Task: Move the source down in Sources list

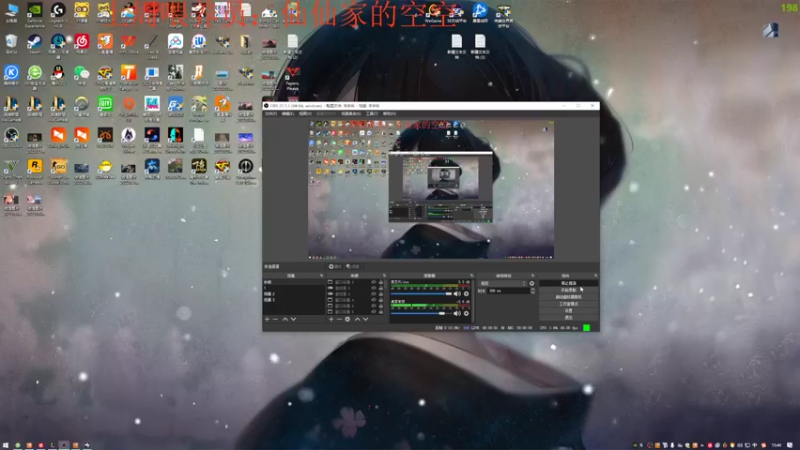Action: pos(366,319)
